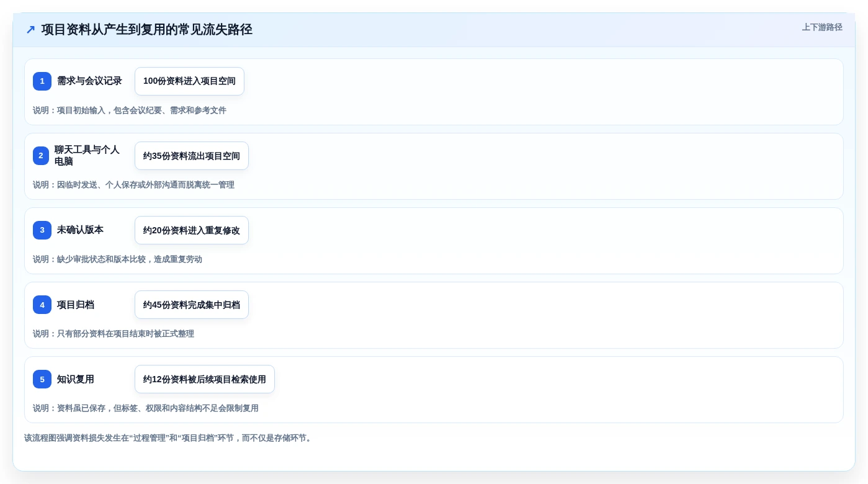Select step number 4 badge

pyautogui.click(x=42, y=305)
